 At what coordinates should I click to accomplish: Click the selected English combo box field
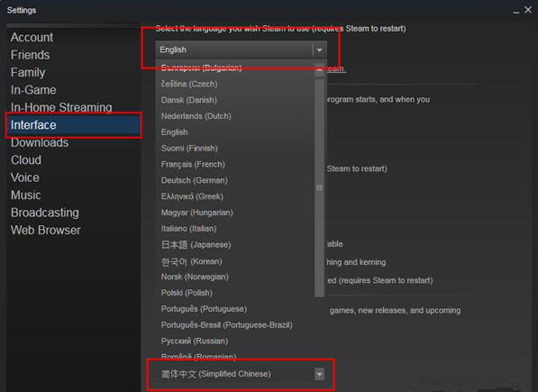[241, 50]
